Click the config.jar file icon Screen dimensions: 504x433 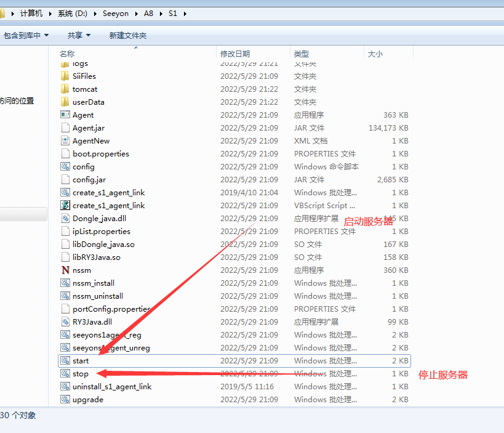65,179
